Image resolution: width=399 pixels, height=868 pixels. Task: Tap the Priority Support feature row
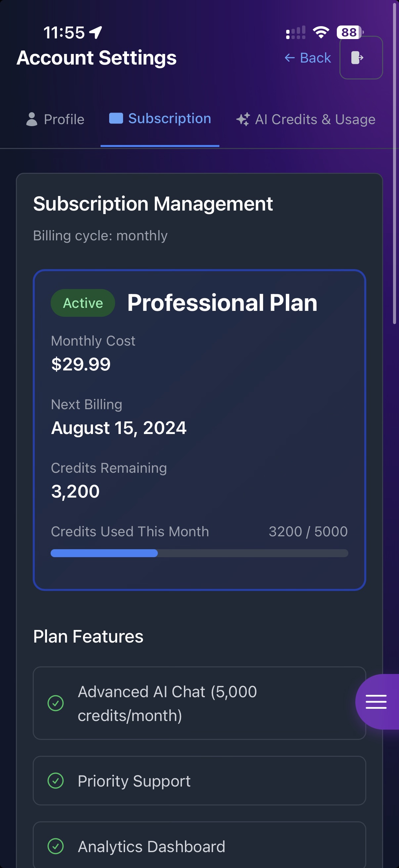coord(199,781)
